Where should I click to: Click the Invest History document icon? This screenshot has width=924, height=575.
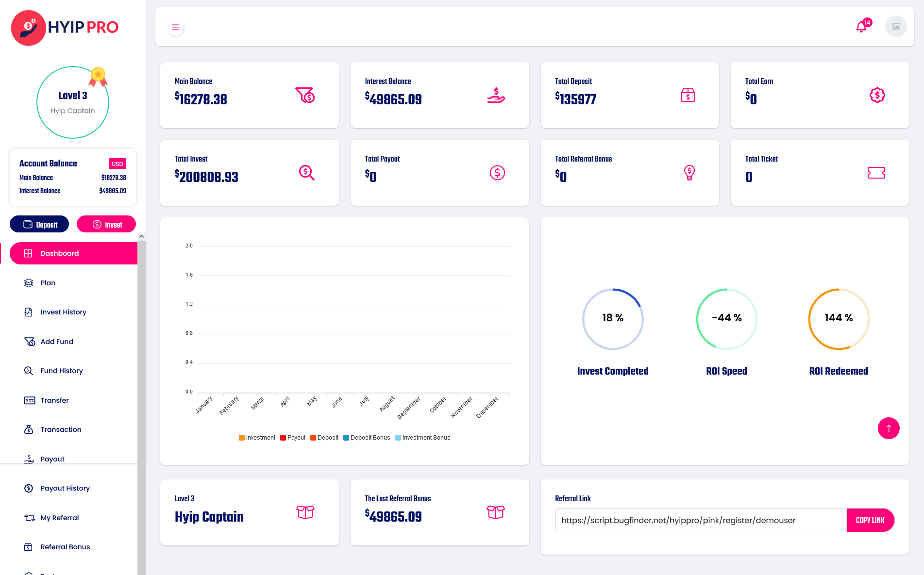point(29,312)
